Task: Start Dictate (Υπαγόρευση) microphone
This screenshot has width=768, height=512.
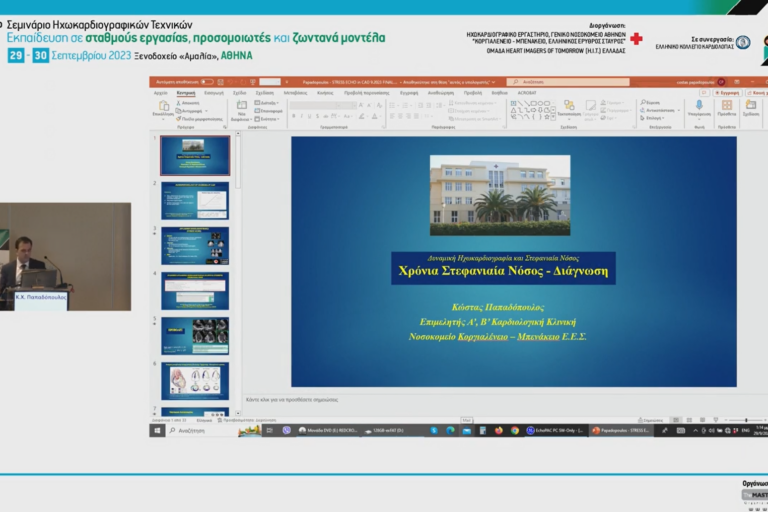Action: click(x=699, y=107)
